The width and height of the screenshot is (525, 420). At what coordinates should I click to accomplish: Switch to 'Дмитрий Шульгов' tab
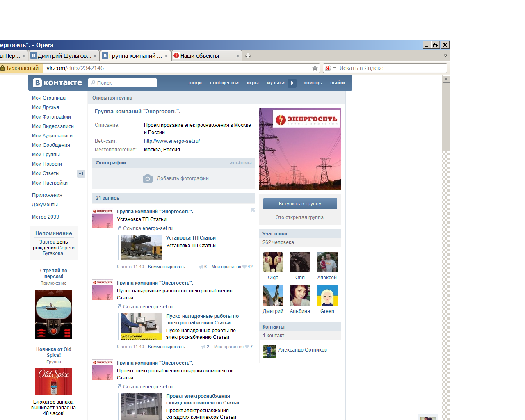pos(64,56)
